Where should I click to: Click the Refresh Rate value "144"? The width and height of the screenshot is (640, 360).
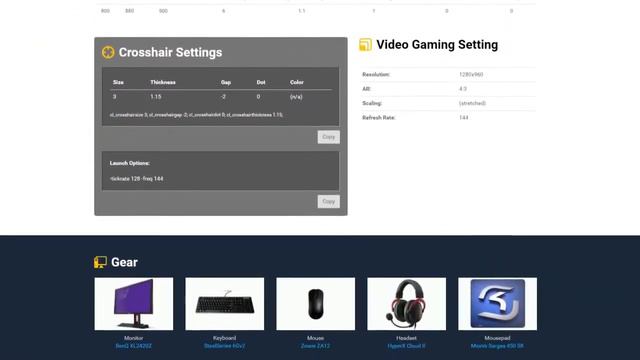[x=464, y=118]
